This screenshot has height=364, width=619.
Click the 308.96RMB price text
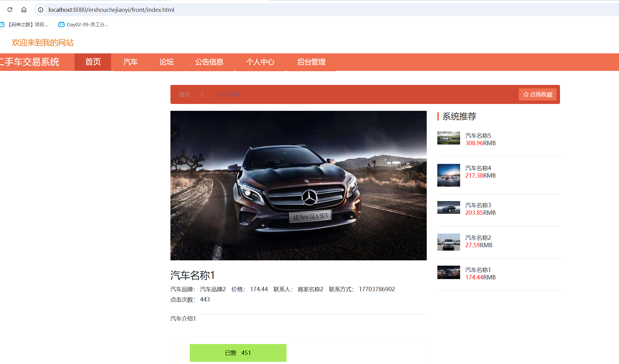tap(480, 143)
